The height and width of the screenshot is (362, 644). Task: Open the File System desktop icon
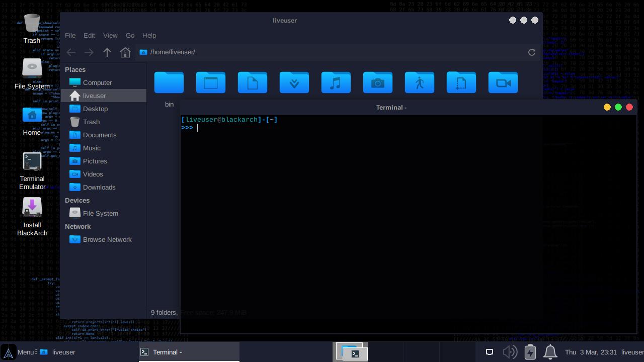[32, 74]
